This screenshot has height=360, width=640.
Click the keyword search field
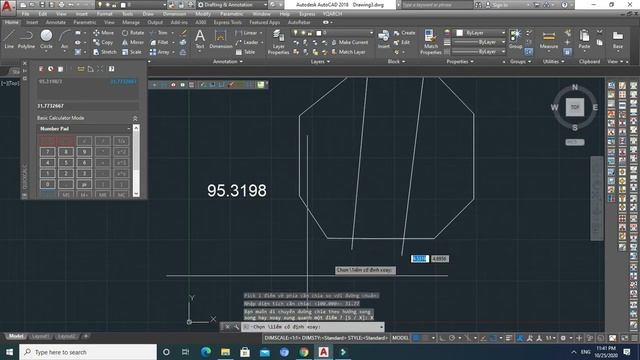click(x=437, y=5)
